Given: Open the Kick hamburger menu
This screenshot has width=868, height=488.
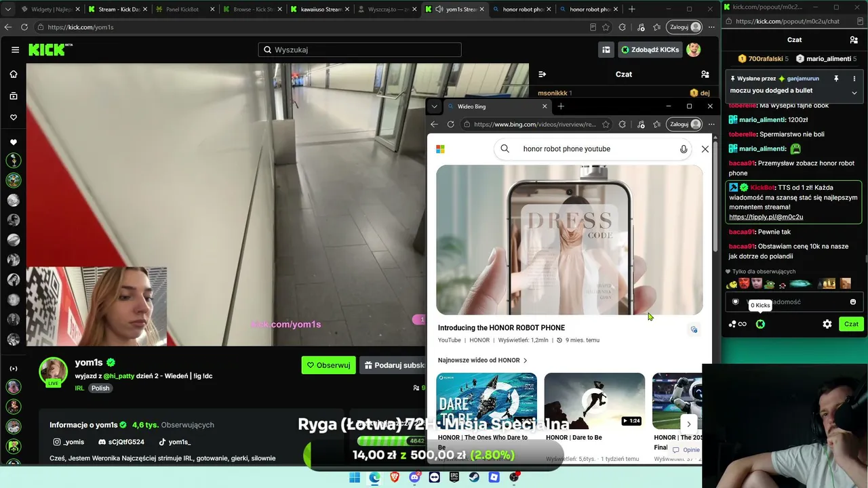Looking at the screenshot, I should click(15, 49).
